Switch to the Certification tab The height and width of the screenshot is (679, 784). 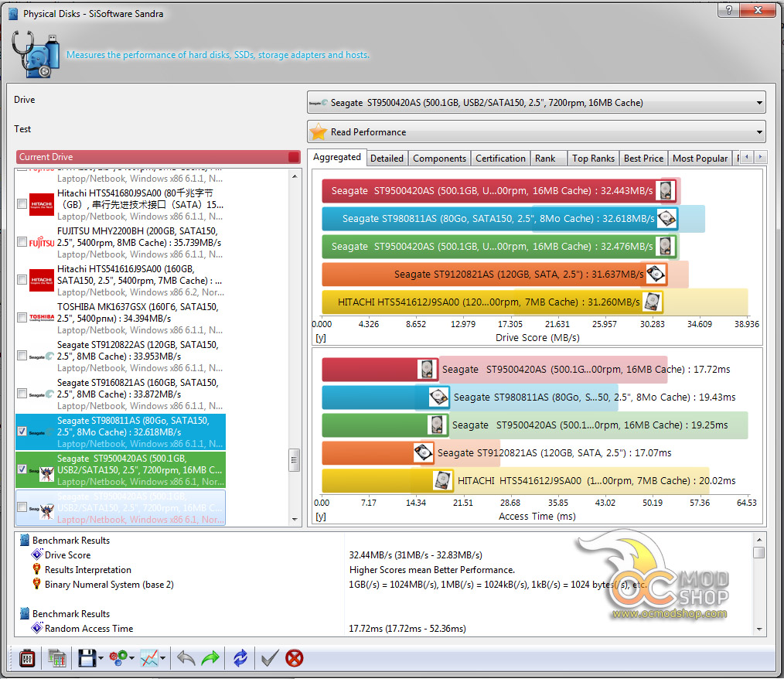click(x=500, y=159)
